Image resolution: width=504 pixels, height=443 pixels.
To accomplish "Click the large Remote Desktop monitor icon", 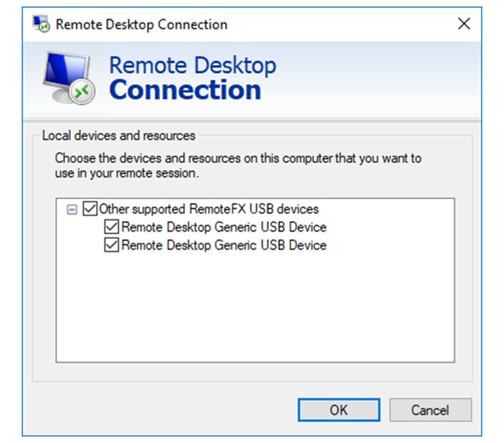I will (x=69, y=78).
